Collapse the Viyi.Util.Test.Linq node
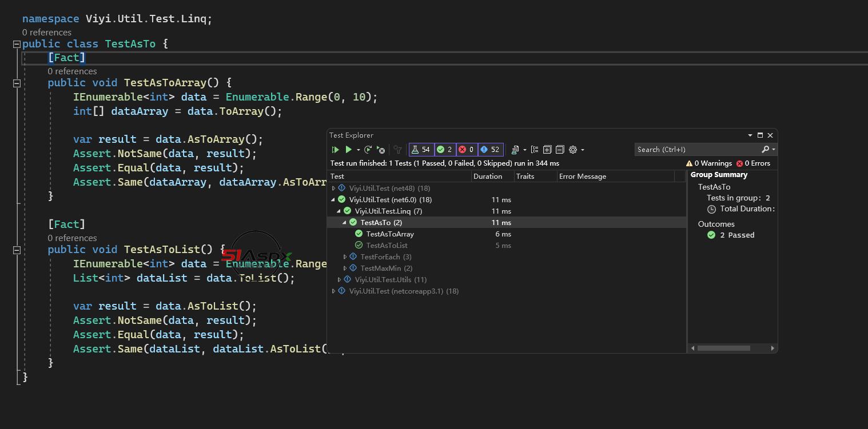Screen dimensions: 868x429 pos(339,211)
